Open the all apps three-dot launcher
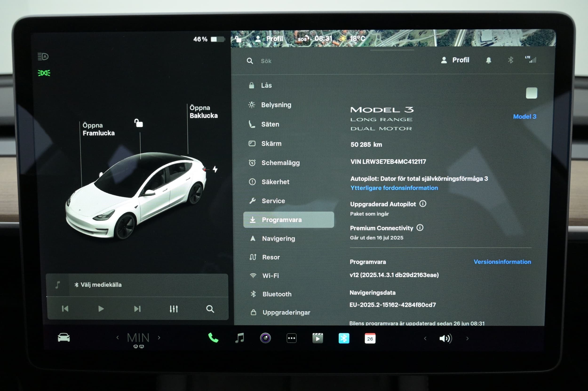Screen dimensions: 588x391 pos(292,338)
